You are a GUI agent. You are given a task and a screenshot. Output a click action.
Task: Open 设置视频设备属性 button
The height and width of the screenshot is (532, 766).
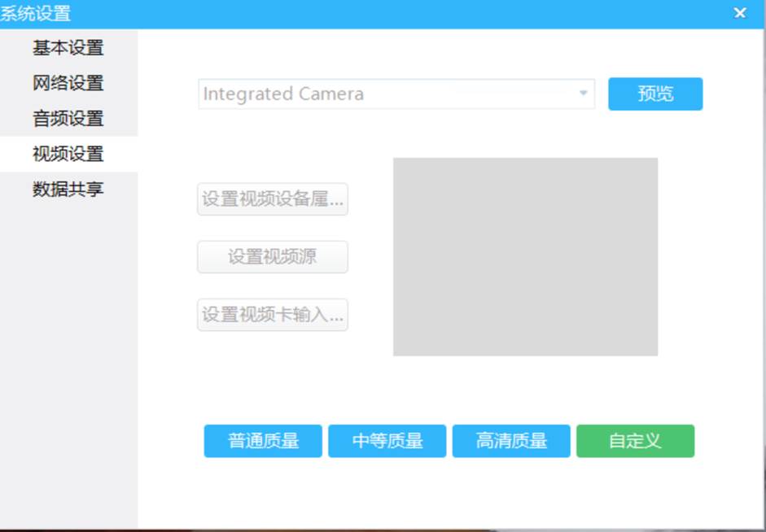click(273, 199)
